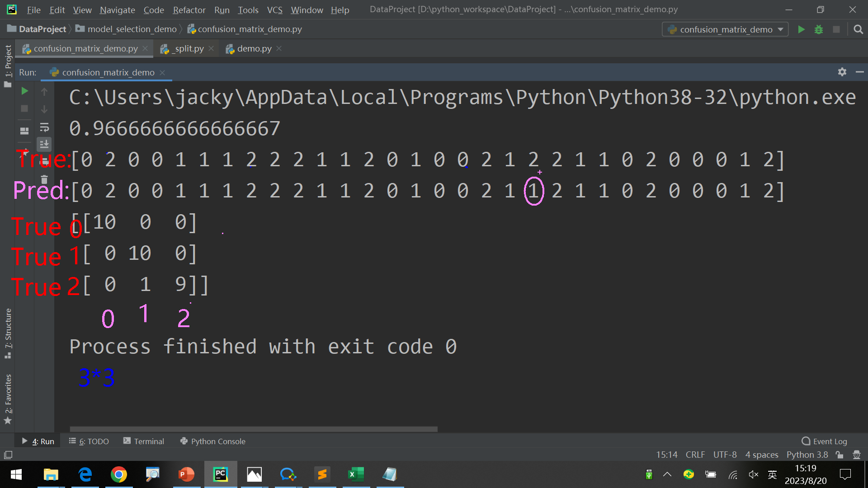The height and width of the screenshot is (488, 868).
Task: Click the Restore Layout icon in Run panel
Action: (24, 131)
